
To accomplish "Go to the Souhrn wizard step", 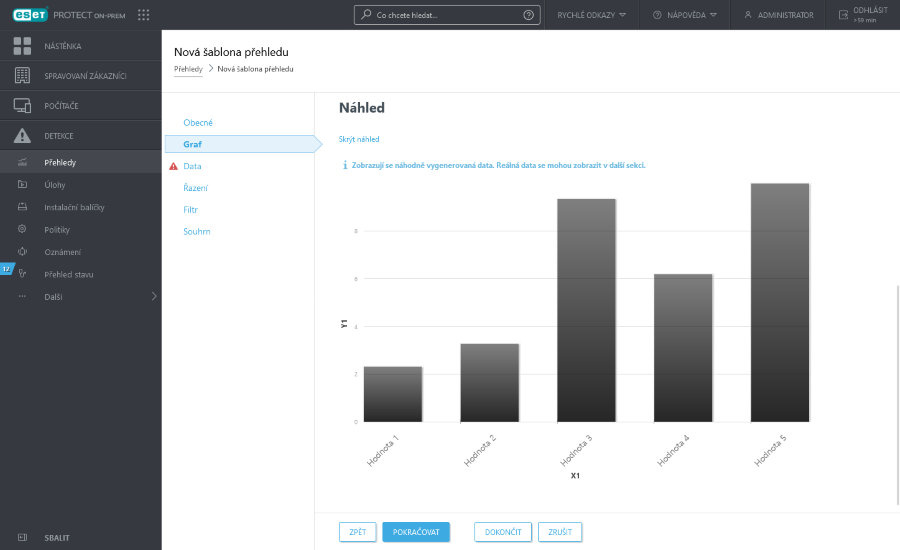I will pyautogui.click(x=197, y=231).
